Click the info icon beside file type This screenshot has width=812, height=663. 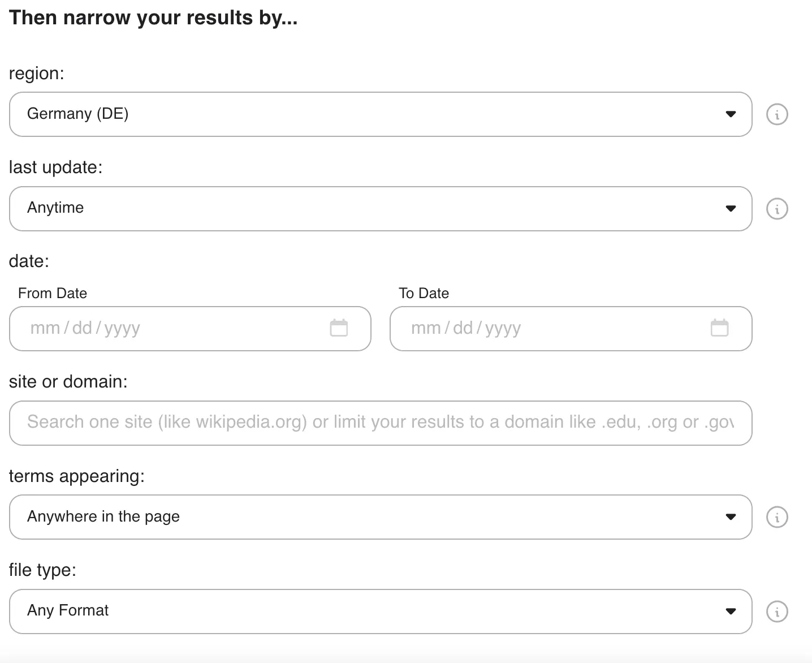(777, 612)
